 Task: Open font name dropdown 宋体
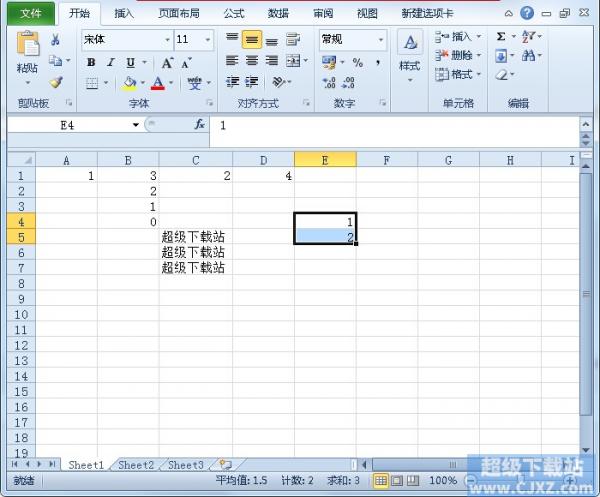[168, 39]
